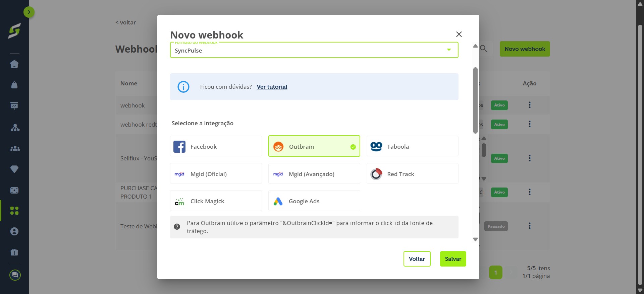Click the question mark help icon
The width and height of the screenshot is (644, 294).
tap(177, 227)
